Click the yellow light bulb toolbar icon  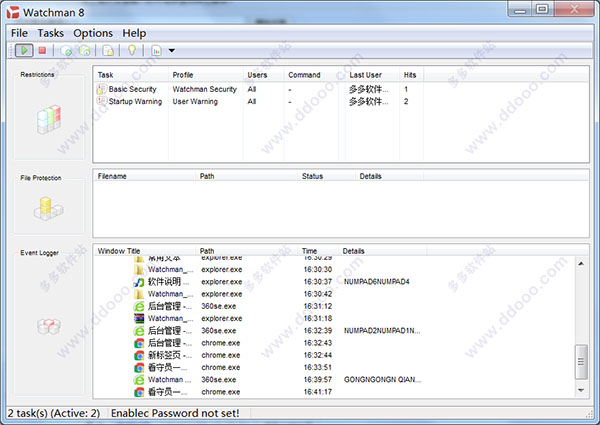coord(132,50)
